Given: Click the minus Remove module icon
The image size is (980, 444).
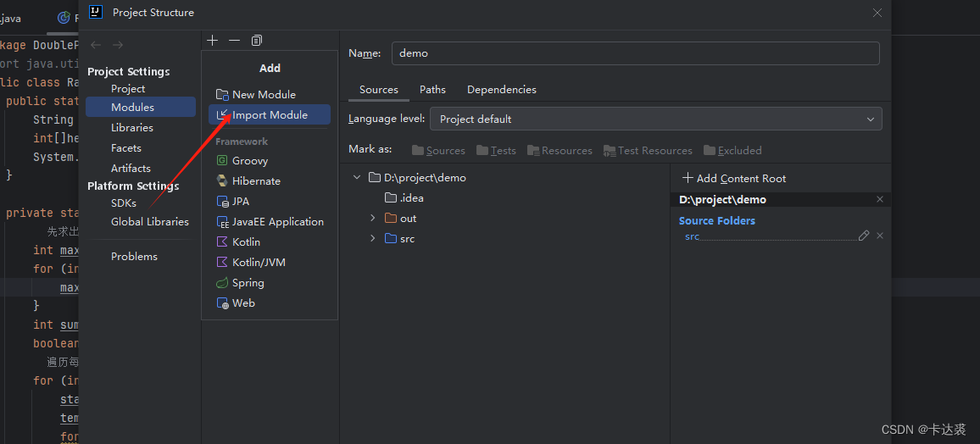Looking at the screenshot, I should pyautogui.click(x=234, y=41).
